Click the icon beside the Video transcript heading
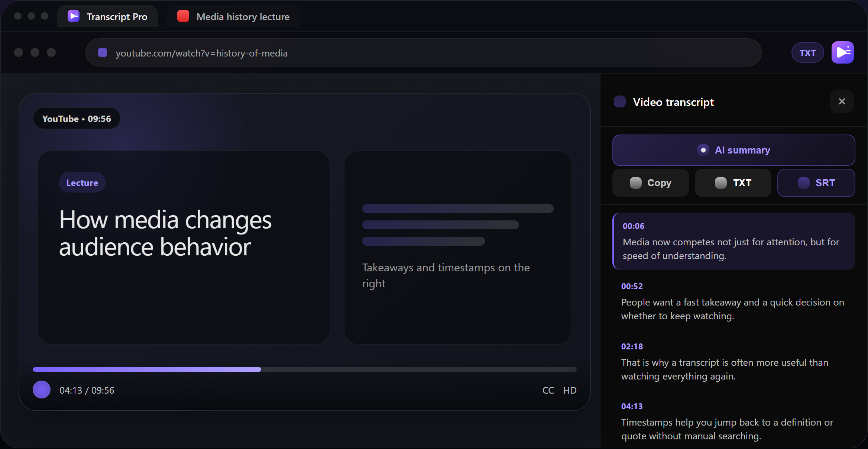 (x=619, y=101)
